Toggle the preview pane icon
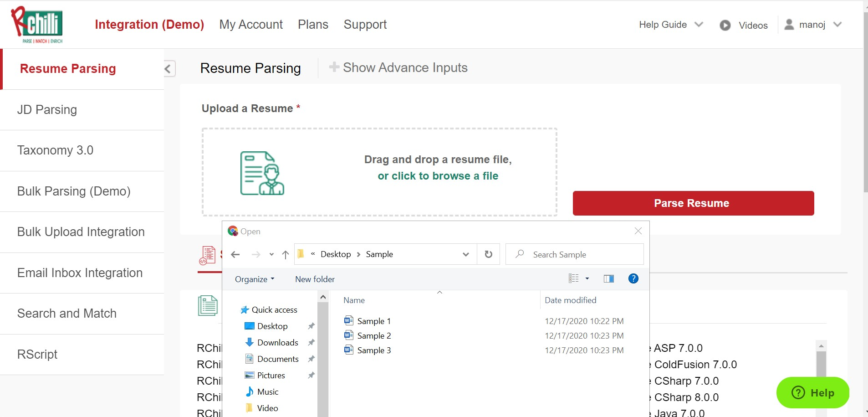 608,279
